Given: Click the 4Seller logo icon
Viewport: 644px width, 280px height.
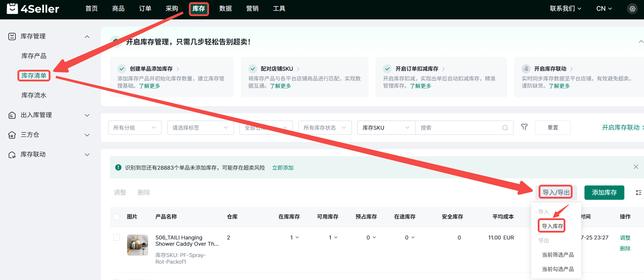Looking at the screenshot, I should (x=13, y=9).
